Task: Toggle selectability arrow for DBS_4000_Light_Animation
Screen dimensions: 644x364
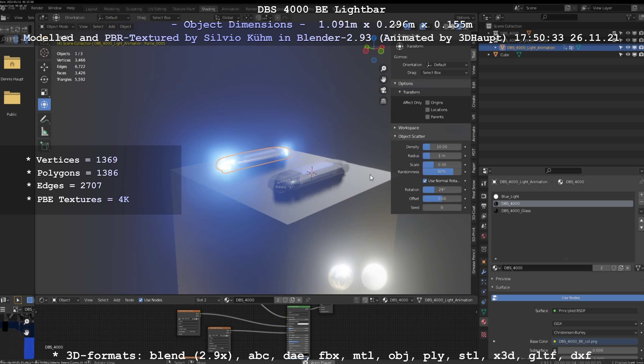Action: point(621,47)
